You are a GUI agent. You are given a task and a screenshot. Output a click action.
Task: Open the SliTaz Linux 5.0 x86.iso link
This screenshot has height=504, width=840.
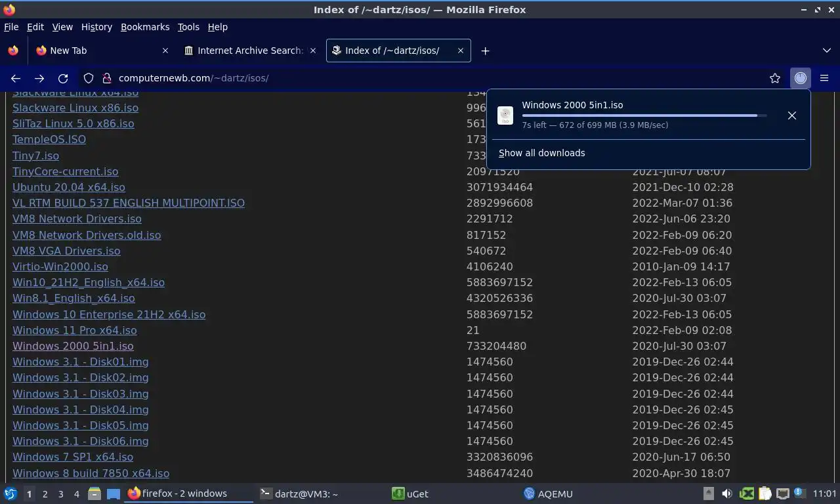point(73,123)
